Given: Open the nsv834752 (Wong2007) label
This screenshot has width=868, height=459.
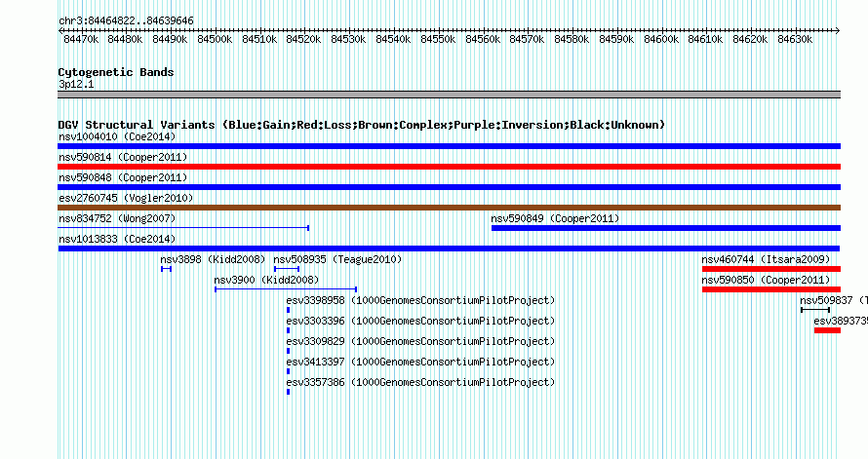Looking at the screenshot, I should tap(117, 218).
